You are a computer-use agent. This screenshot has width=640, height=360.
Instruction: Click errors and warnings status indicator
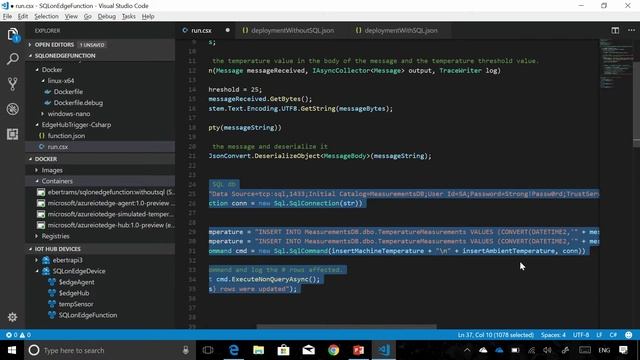coord(18,335)
